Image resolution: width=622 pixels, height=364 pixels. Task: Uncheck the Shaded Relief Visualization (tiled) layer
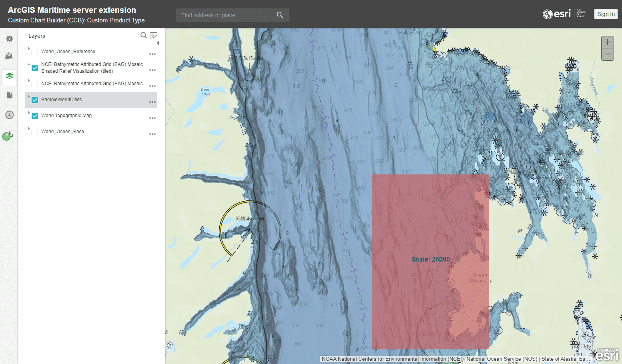pos(35,68)
